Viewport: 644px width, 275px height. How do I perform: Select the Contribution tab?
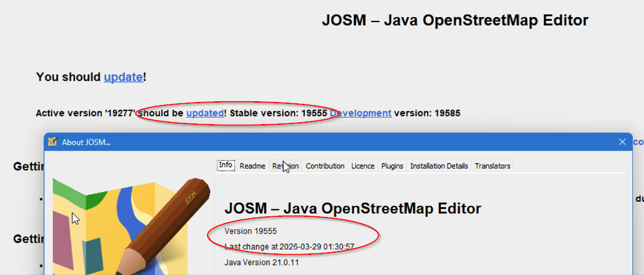coord(325,166)
